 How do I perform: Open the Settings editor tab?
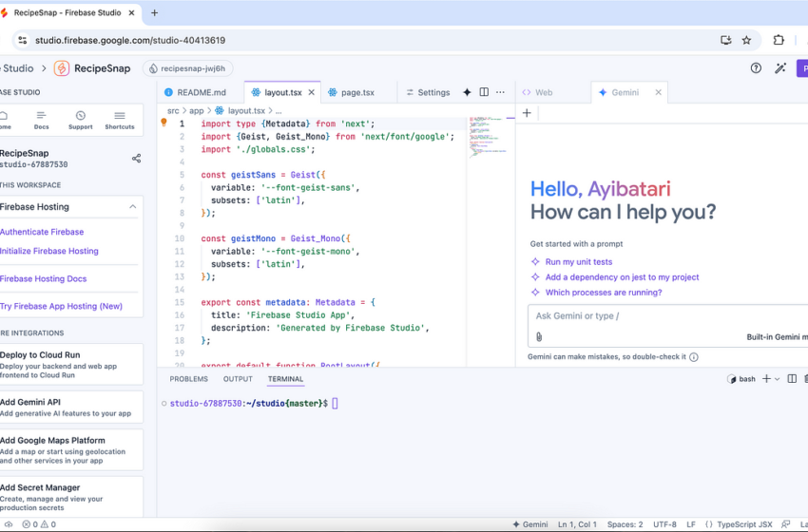(428, 92)
